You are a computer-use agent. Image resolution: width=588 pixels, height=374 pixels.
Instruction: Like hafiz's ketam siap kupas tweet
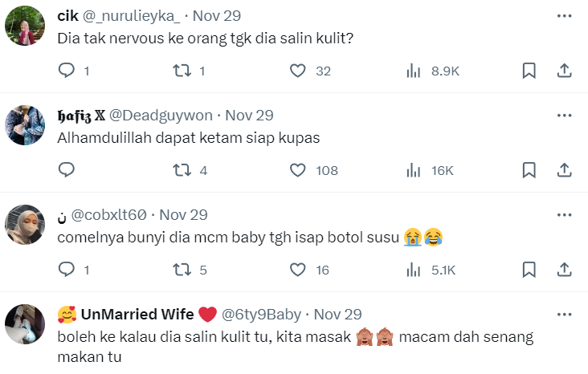click(298, 170)
